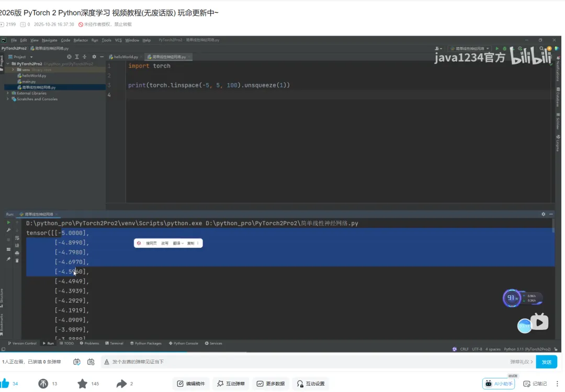The height and width of the screenshot is (392, 565).
Task: Rerun the script with green play icon
Action: click(9, 223)
